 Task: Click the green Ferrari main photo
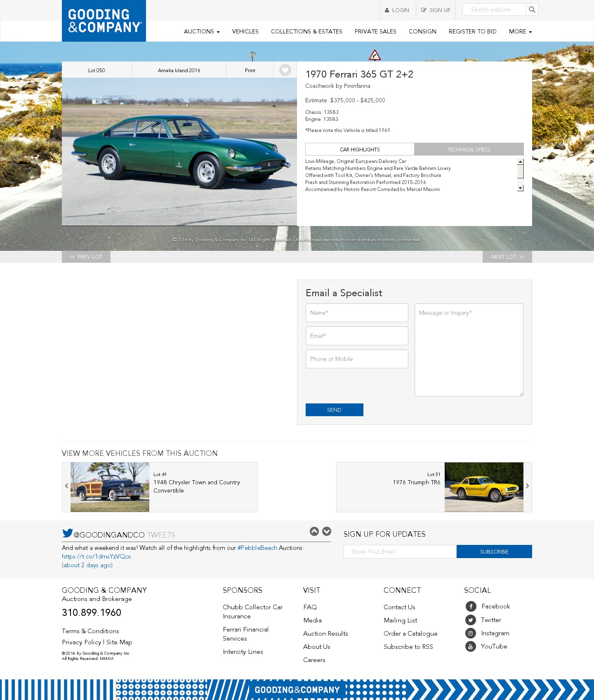[179, 152]
